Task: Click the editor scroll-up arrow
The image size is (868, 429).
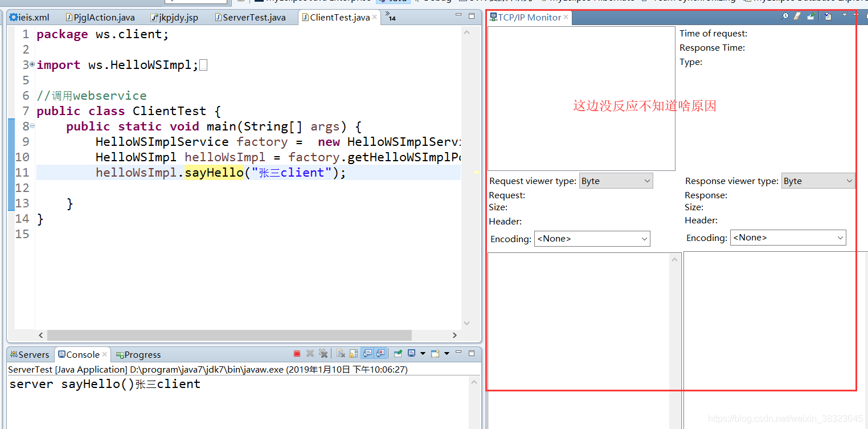Action: (467, 32)
